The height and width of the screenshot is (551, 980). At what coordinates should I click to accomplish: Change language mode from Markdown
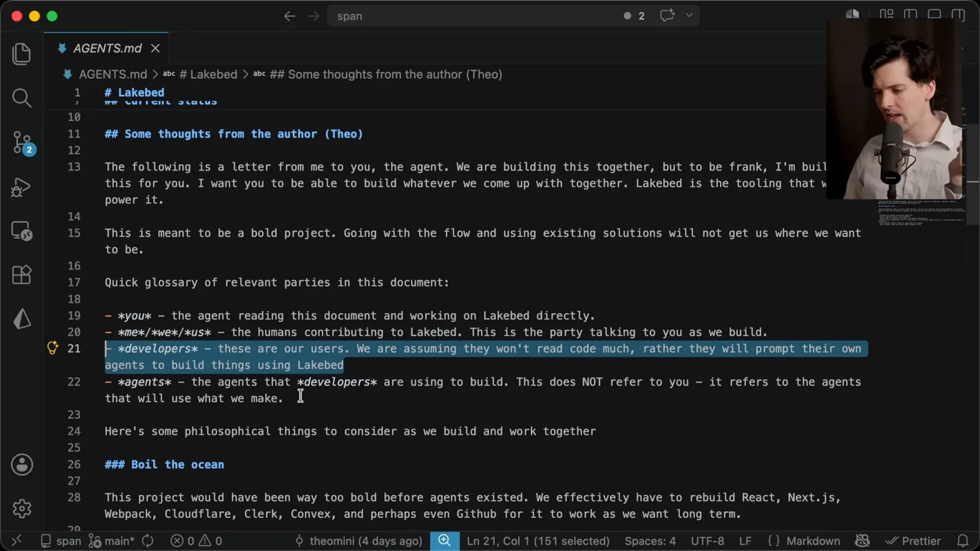(x=813, y=541)
